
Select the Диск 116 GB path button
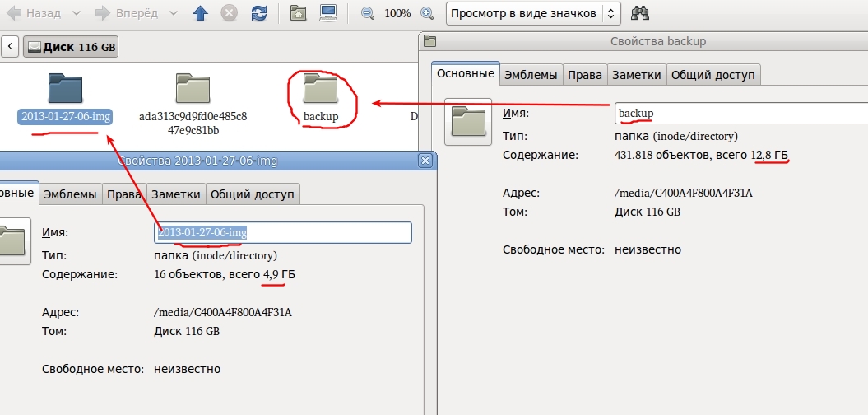coord(71,47)
